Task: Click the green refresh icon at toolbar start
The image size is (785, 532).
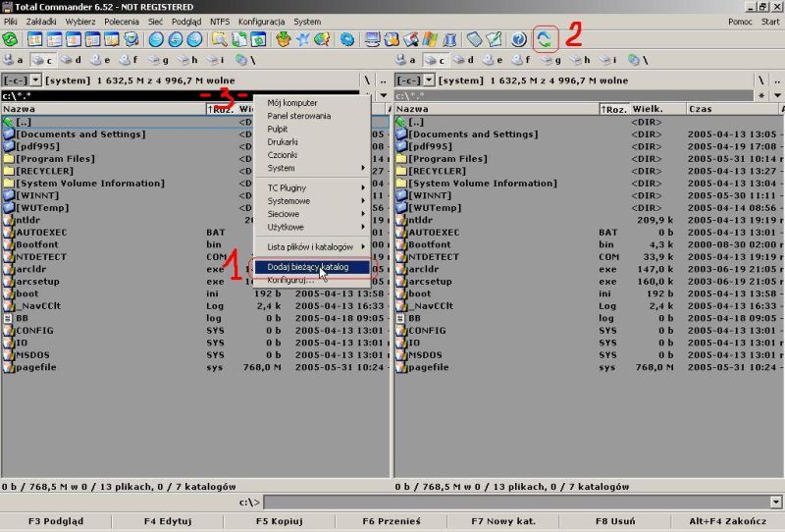Action: coord(10,39)
